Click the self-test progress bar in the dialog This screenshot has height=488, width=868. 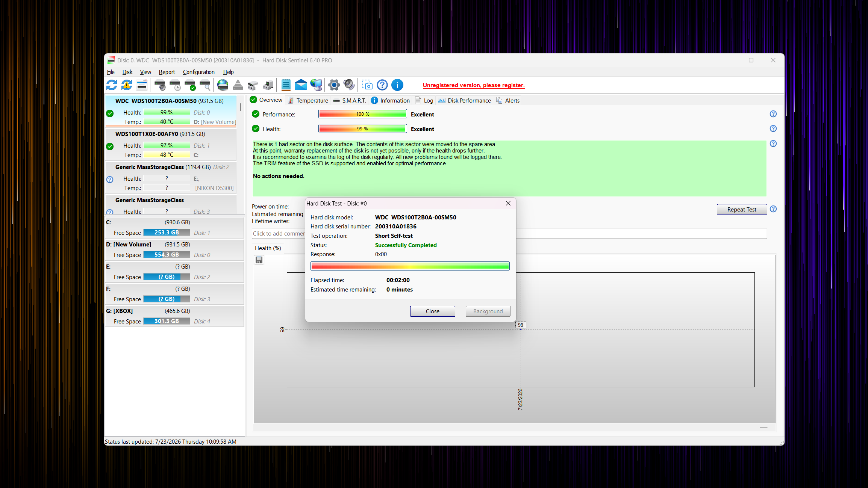[x=410, y=266]
